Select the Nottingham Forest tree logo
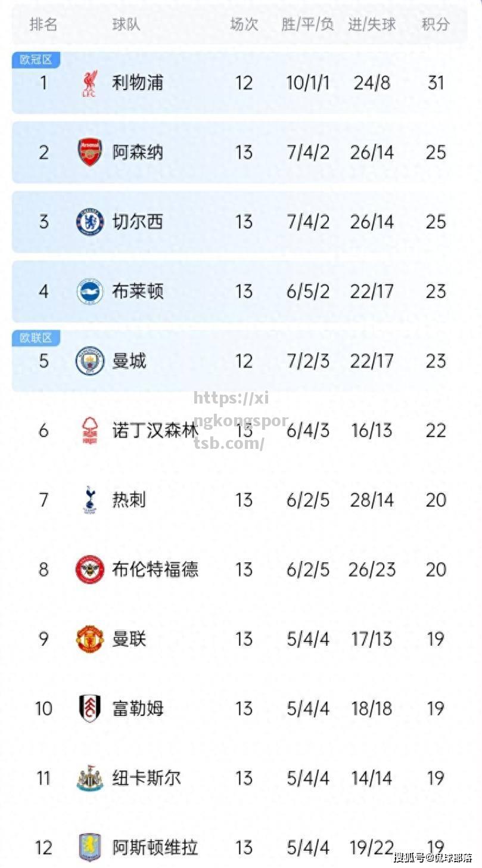 [x=90, y=430]
